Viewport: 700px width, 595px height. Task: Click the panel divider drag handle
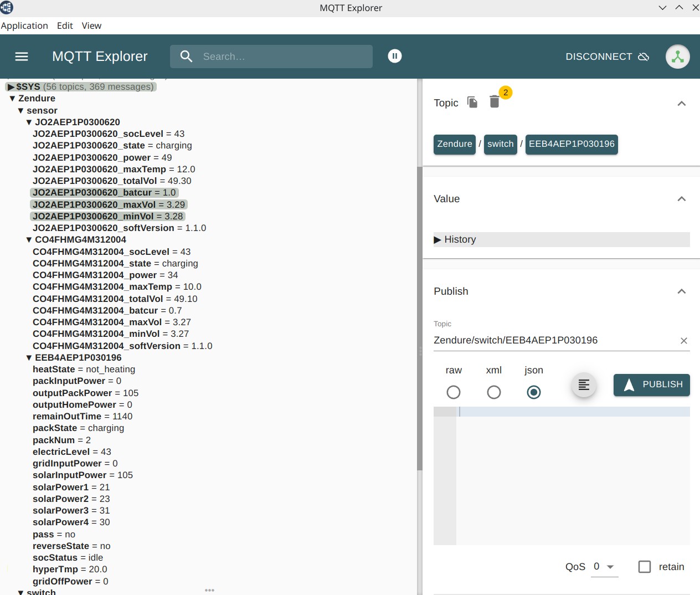420,351
